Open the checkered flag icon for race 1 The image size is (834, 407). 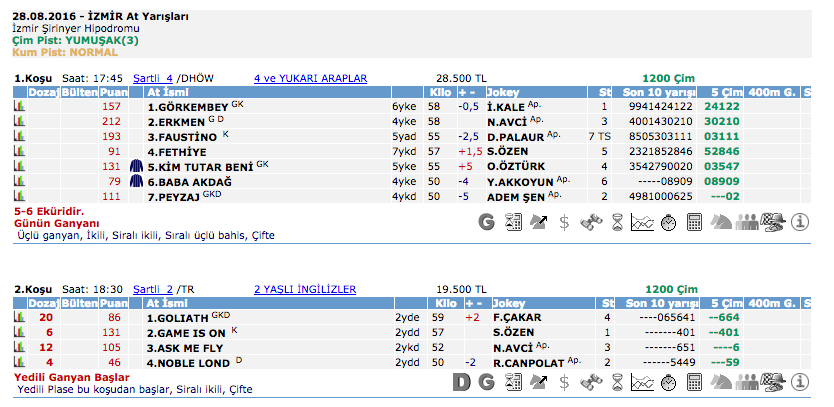point(773,223)
